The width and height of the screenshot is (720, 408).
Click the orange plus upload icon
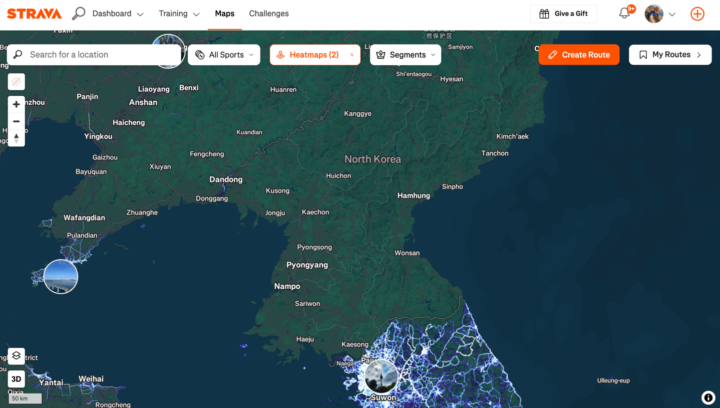coord(697,14)
